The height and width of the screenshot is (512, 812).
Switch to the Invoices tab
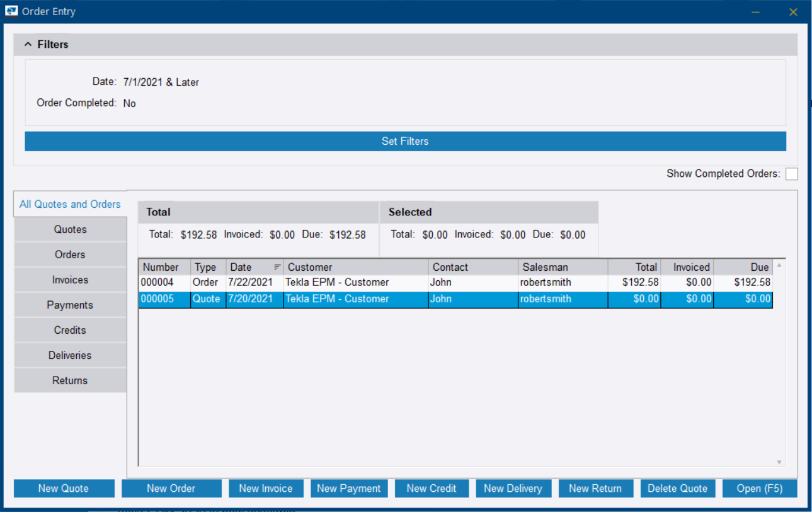click(x=70, y=280)
